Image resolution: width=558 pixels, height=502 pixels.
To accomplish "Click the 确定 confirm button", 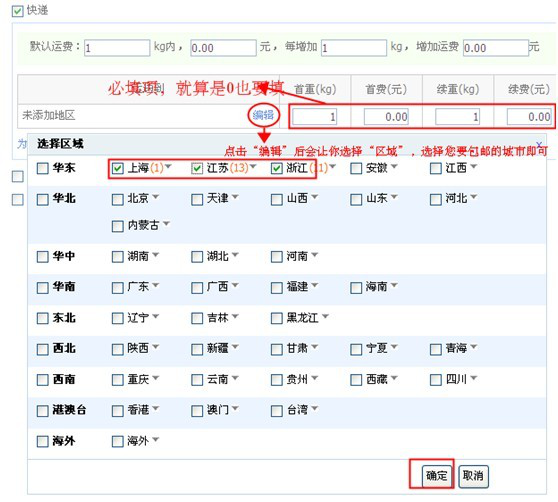I will pyautogui.click(x=437, y=476).
